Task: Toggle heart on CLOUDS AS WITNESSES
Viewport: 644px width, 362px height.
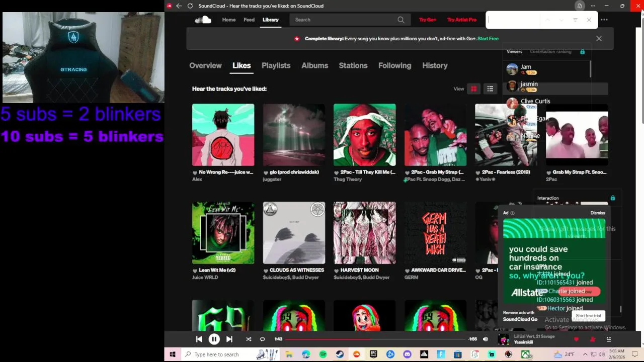Action: click(266, 270)
